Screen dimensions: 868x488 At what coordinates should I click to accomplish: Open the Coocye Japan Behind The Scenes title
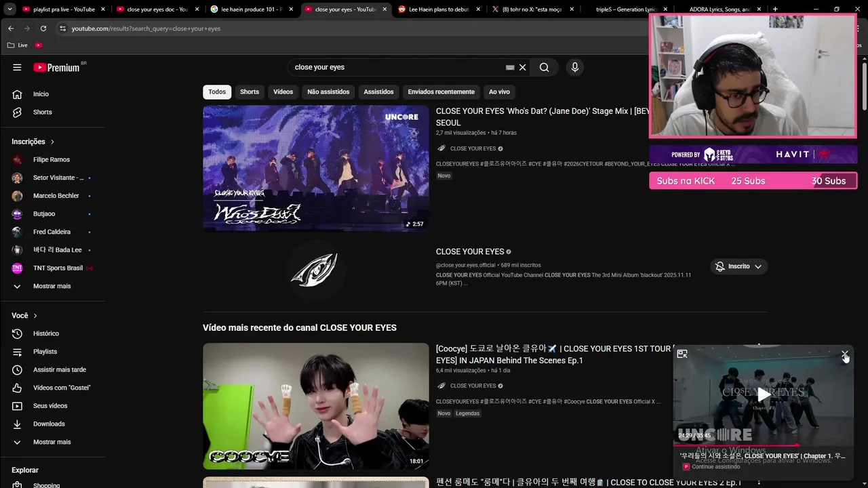tap(555, 354)
